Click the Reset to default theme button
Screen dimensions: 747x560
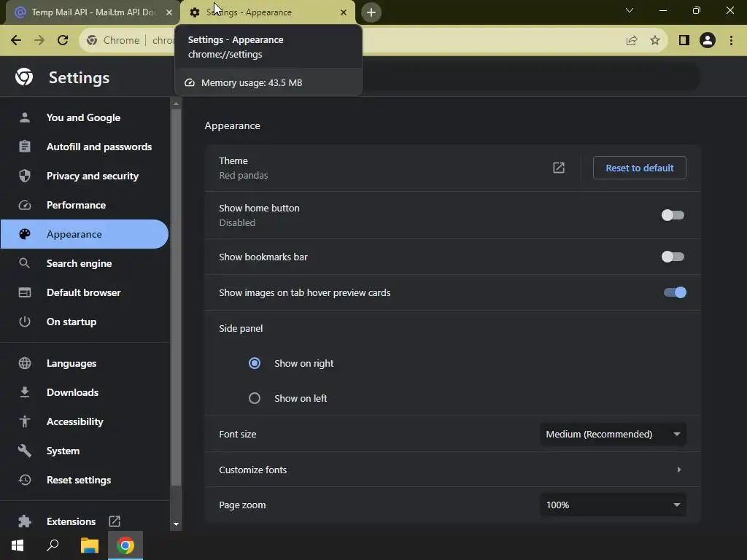[639, 168]
